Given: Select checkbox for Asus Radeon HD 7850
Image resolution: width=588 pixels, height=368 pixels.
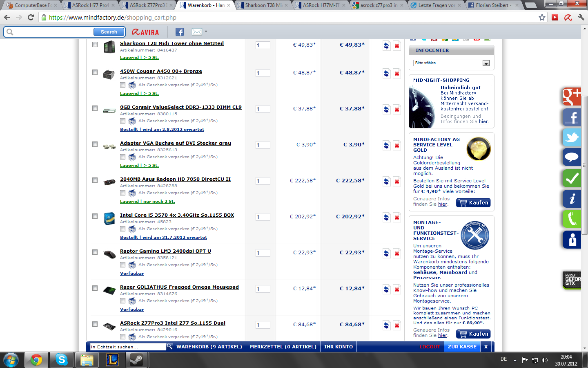Looking at the screenshot, I should [95, 180].
